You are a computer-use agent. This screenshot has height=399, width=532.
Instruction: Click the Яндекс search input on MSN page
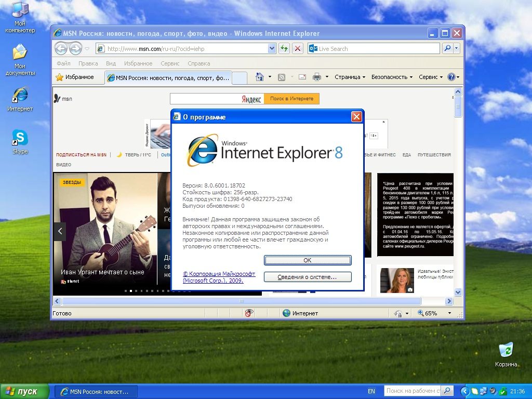[x=217, y=99]
